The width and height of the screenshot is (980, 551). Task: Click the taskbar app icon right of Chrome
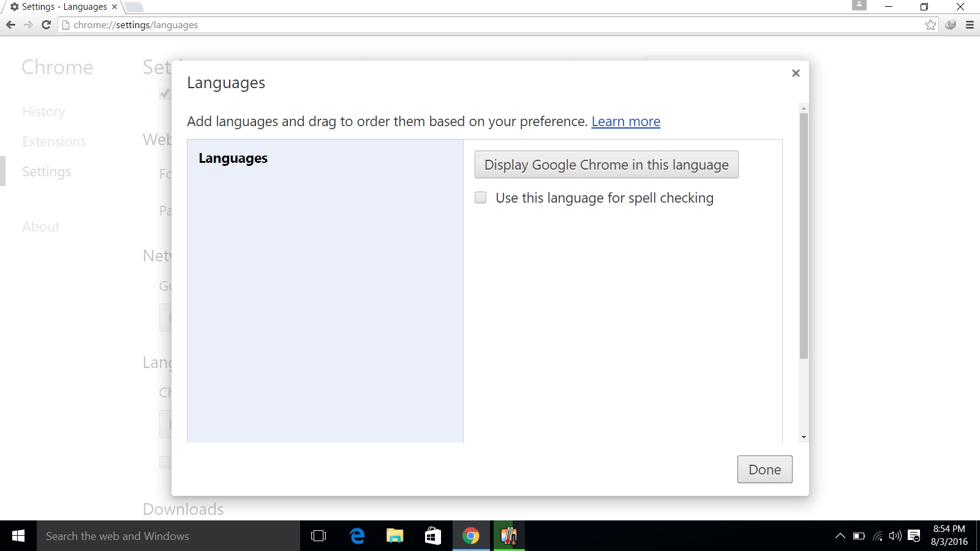509,536
